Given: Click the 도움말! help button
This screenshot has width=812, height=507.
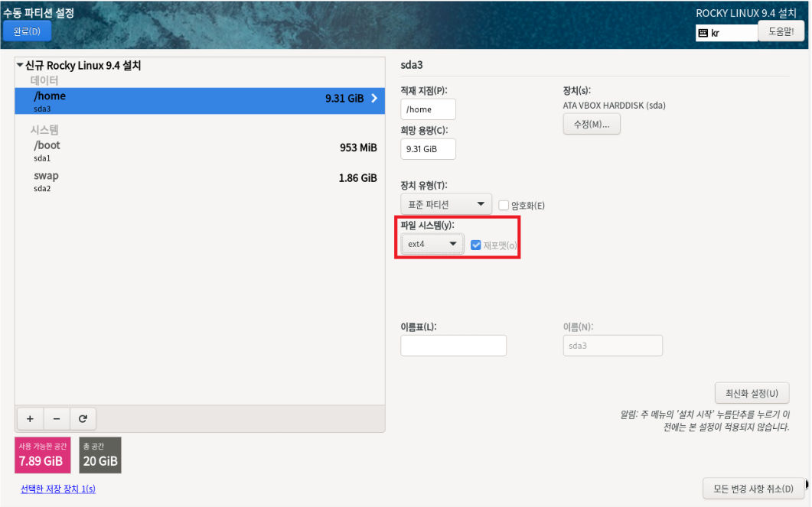Looking at the screenshot, I should tap(781, 31).
